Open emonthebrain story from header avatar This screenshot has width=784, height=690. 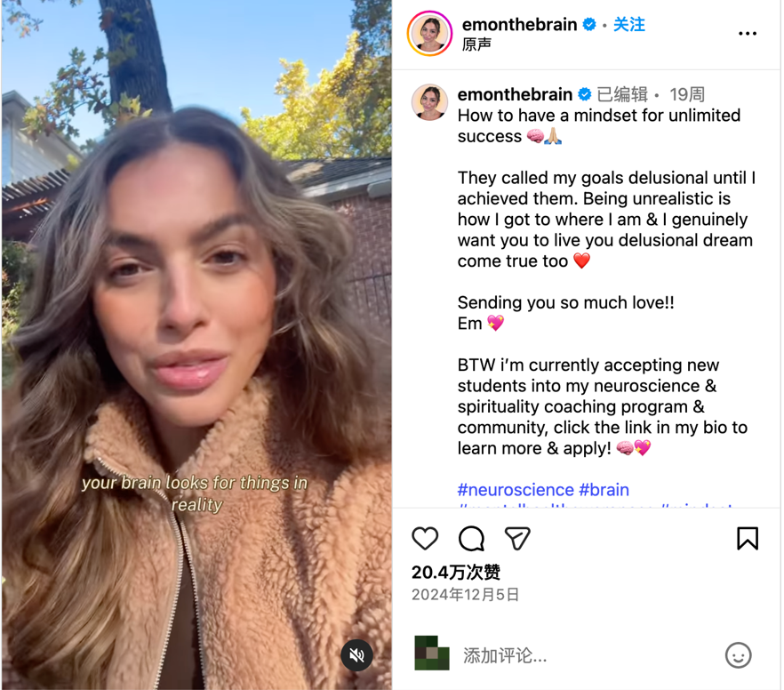point(429,34)
